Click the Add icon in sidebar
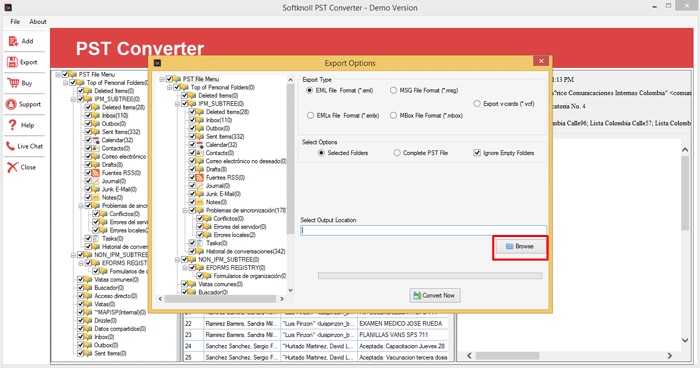700x368 pixels. [x=13, y=41]
